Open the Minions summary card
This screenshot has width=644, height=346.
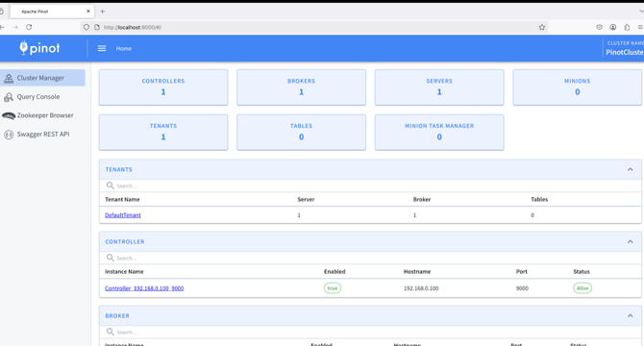coord(577,87)
